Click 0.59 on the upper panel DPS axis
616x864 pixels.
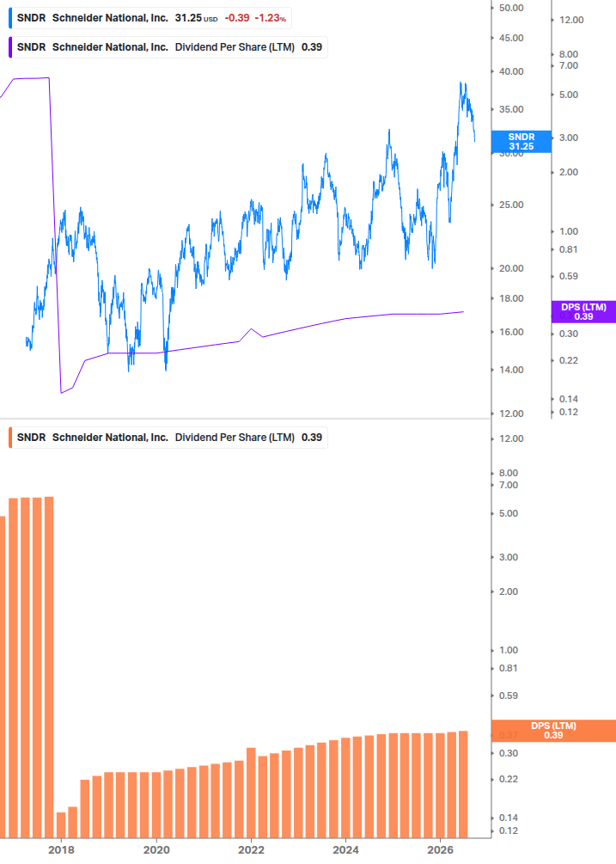(x=569, y=276)
